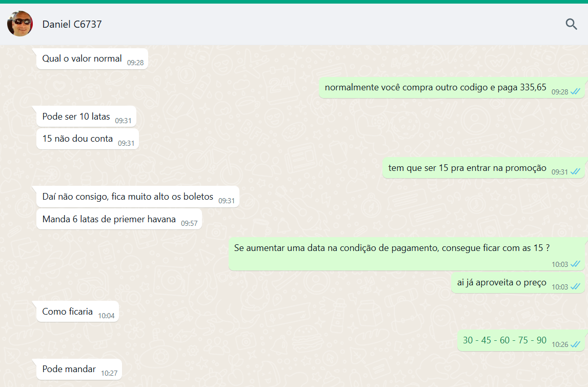
Task: Click message 'normalmente você compra outro codigo'
Action: 435,87
